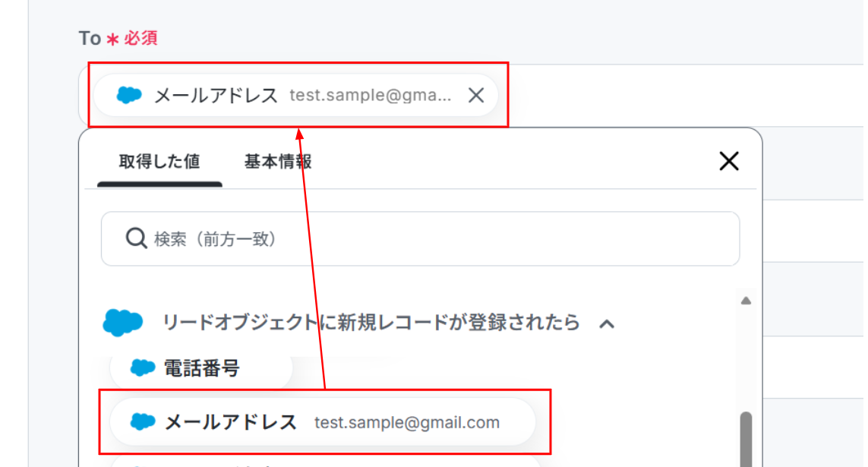Toggle section via リードオブジェクトに新規レコードが登録されたら title
The height and width of the screenshot is (467, 868).
click(371, 323)
